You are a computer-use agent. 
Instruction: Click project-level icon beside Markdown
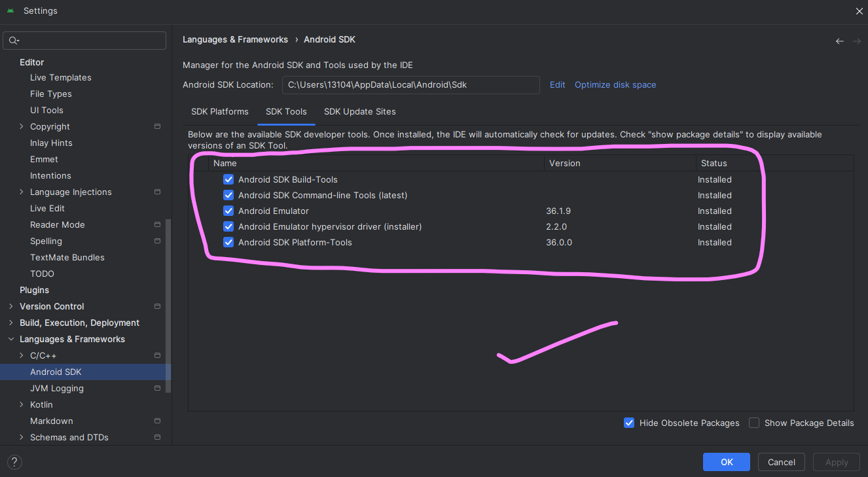[157, 421]
